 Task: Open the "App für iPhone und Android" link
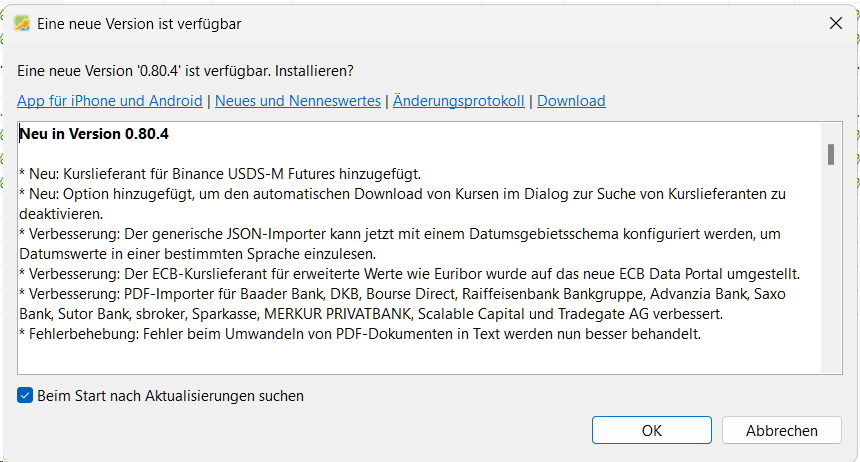tap(109, 101)
